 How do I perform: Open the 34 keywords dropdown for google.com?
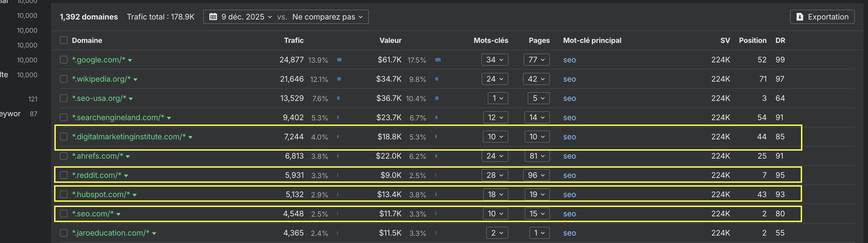pos(495,60)
